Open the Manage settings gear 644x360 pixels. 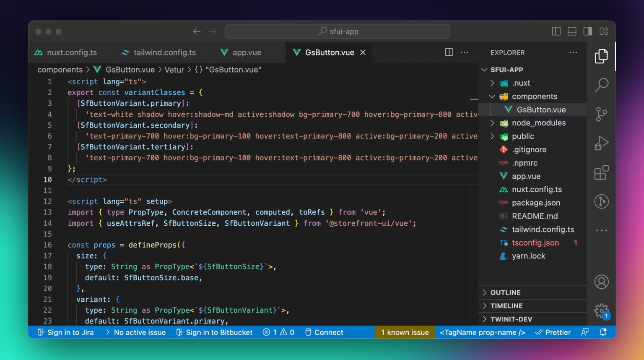601,311
